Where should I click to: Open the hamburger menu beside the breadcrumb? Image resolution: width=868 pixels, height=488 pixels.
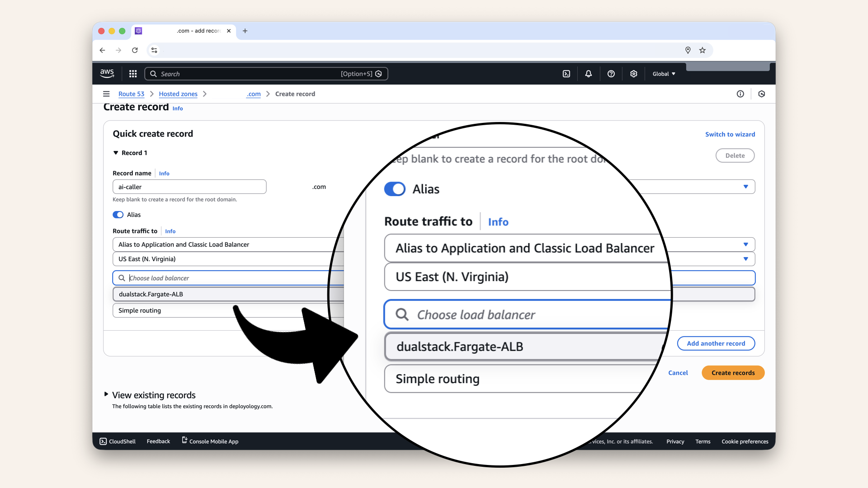click(107, 94)
